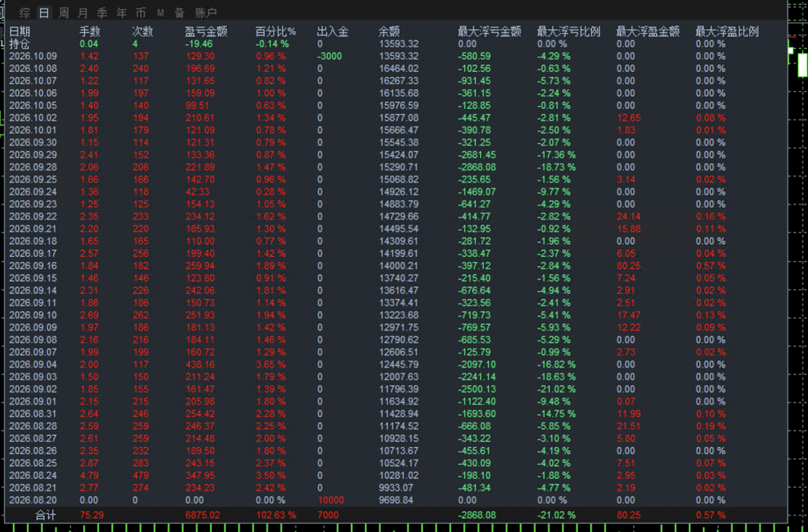Select the 日 daily tab
The image size is (808, 532).
[x=44, y=13]
